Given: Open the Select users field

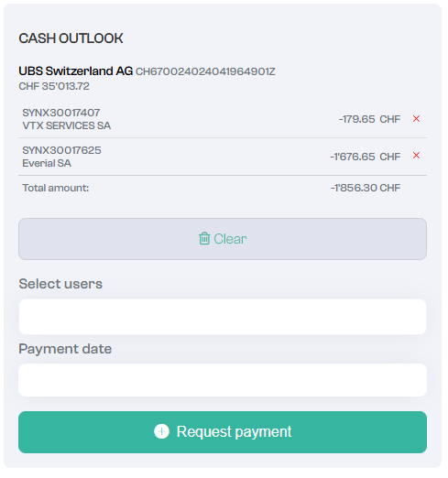Looking at the screenshot, I should [x=223, y=317].
